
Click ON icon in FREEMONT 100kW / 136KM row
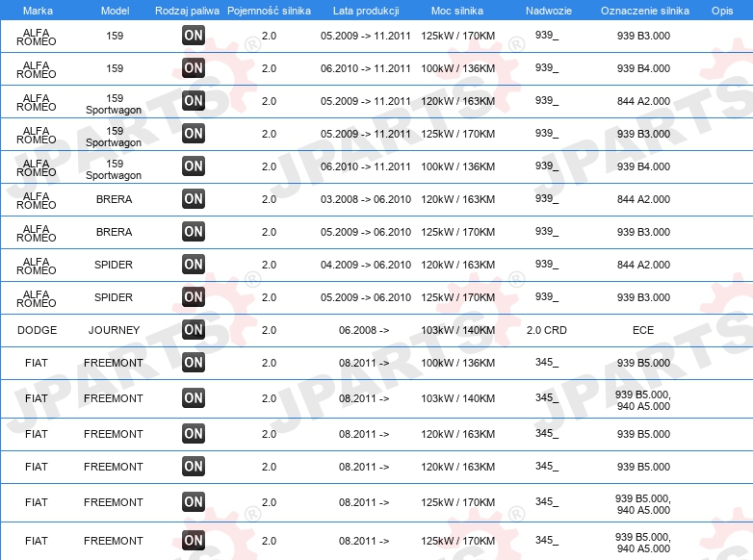pyautogui.click(x=194, y=363)
